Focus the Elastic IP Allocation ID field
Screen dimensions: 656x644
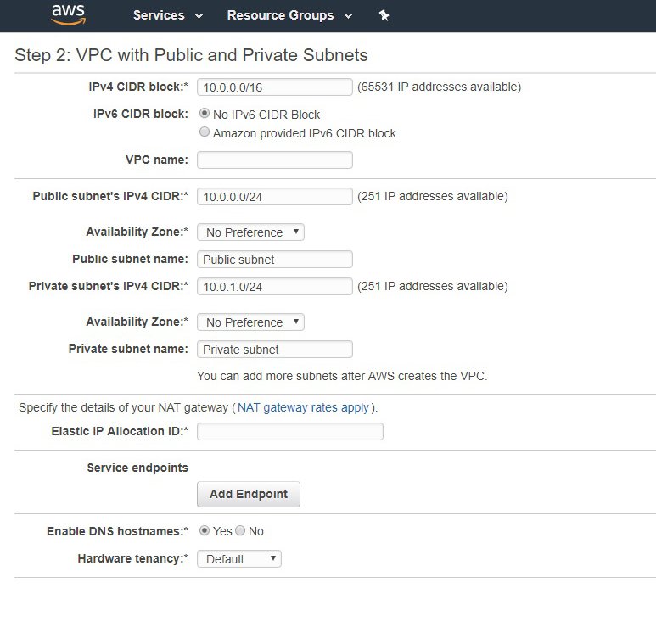tap(289, 431)
